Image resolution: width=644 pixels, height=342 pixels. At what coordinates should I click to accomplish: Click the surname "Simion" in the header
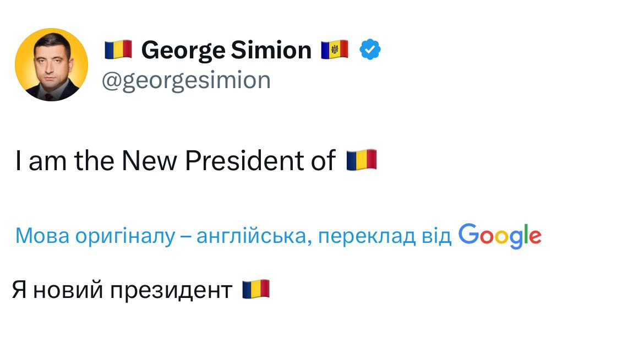(271, 51)
